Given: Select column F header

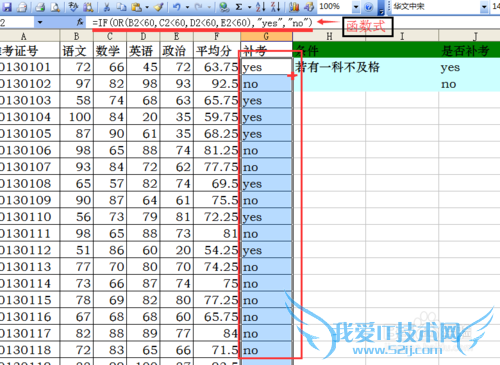Looking at the screenshot, I should (x=217, y=36).
